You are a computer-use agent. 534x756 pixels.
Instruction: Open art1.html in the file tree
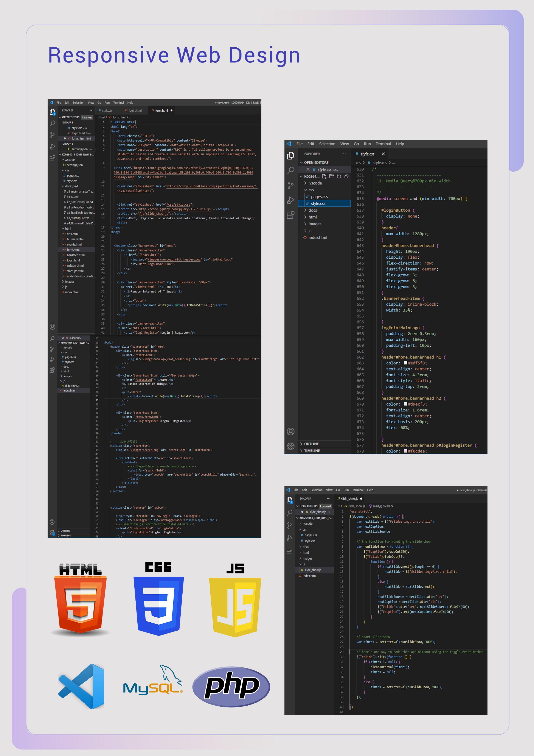pos(73,234)
